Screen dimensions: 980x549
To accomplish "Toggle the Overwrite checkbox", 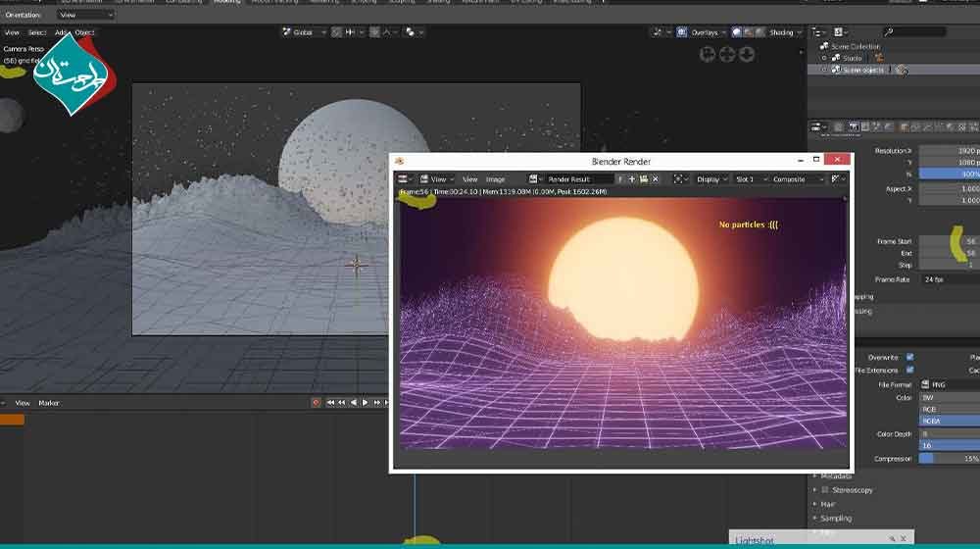I will point(910,357).
